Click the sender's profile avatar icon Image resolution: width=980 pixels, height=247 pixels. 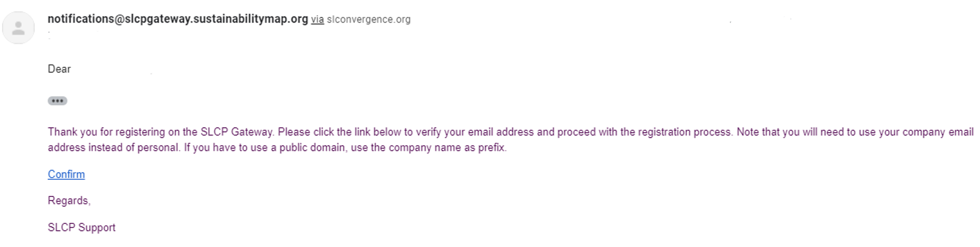19,28
